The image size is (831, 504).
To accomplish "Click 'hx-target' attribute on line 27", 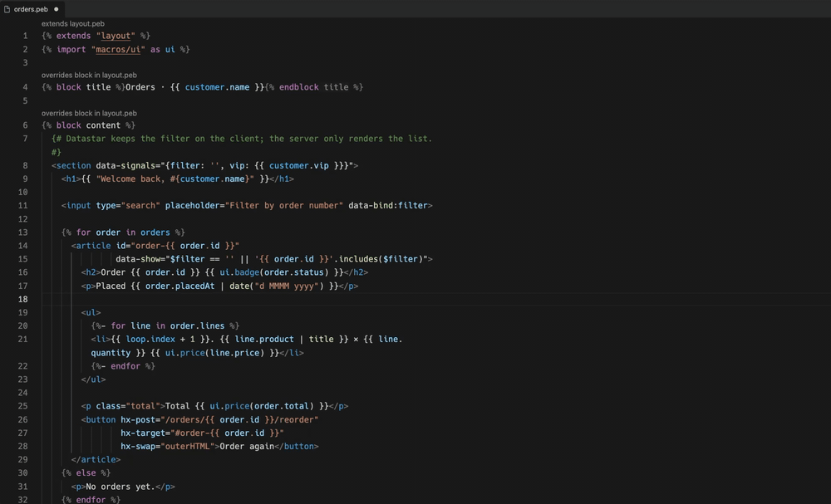I will 143,433.
